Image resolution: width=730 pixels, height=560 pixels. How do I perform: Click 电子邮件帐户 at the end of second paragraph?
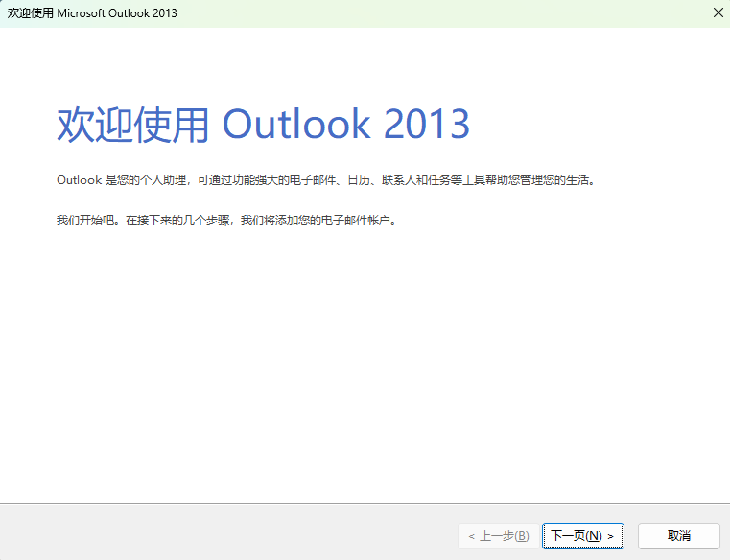click(357, 221)
